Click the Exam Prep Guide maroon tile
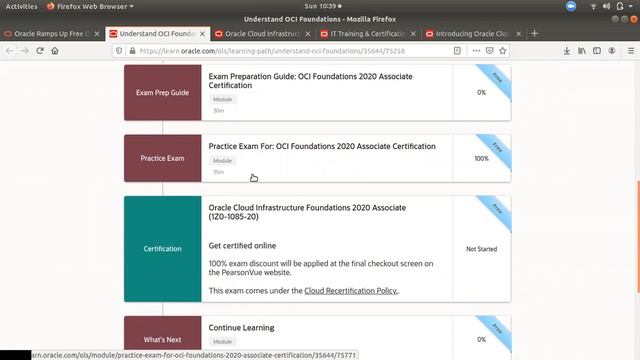 point(162,93)
